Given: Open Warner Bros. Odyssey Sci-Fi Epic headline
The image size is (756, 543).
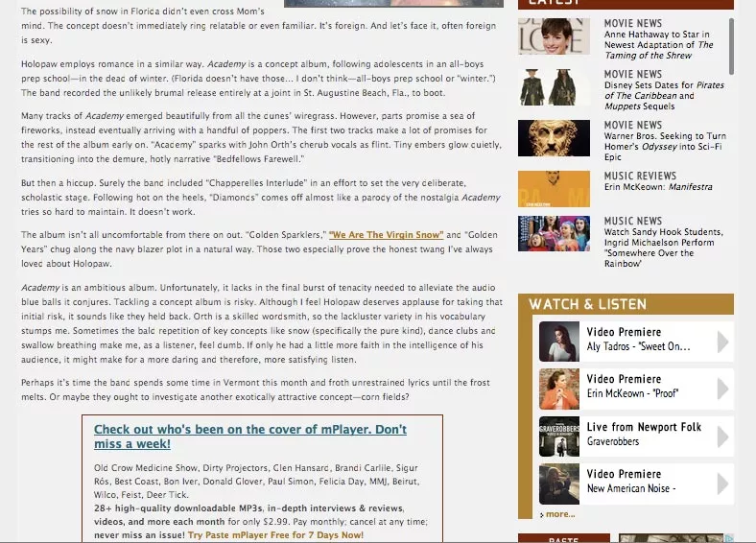Looking at the screenshot, I should tap(664, 147).
